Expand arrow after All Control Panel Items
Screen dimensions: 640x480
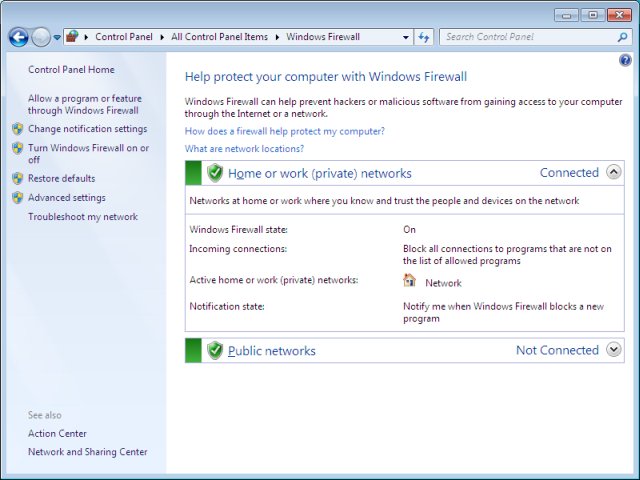(277, 37)
